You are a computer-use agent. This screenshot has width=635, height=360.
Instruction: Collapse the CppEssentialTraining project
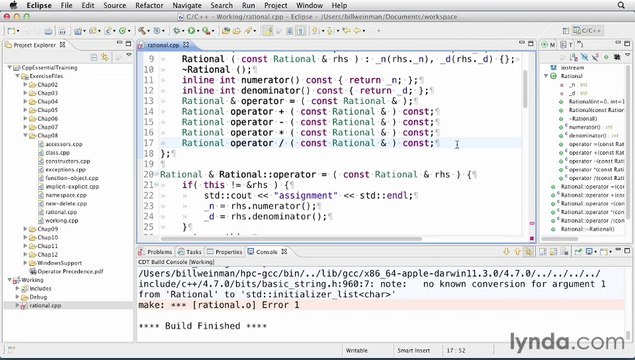[9, 68]
